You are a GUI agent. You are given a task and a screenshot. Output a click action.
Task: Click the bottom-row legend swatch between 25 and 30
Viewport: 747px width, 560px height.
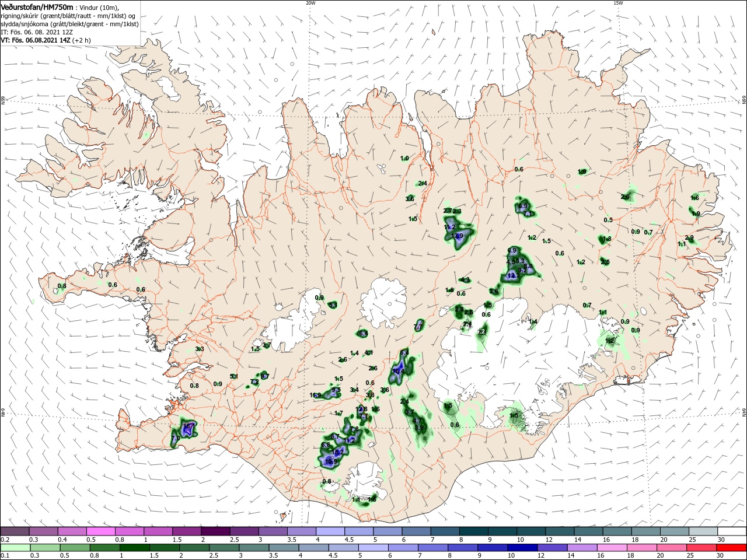[x=702, y=548]
